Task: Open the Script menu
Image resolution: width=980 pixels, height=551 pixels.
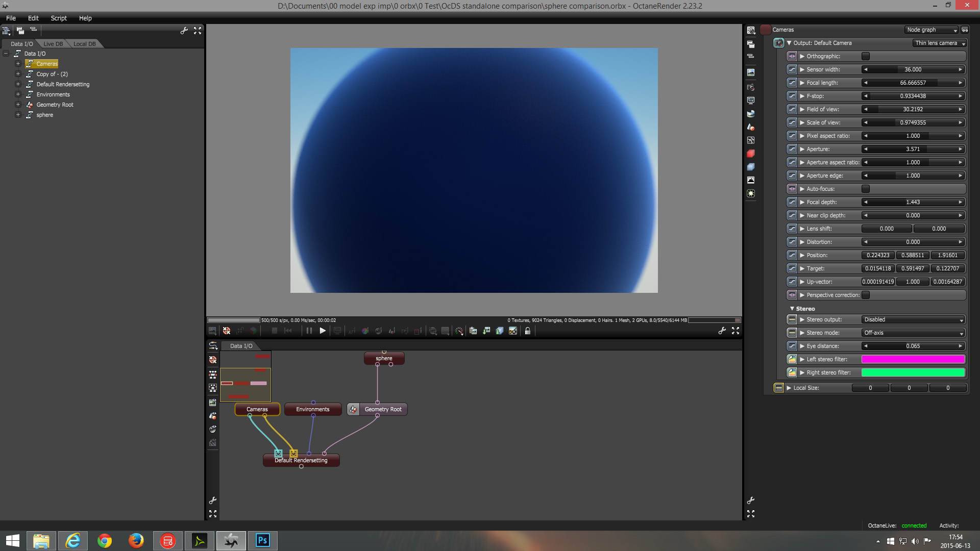Action: pos(59,18)
